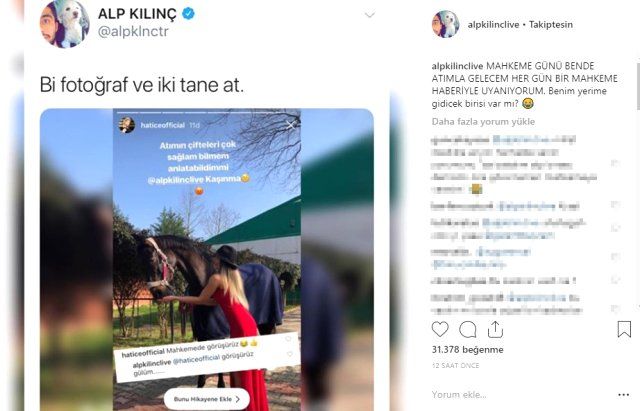Click the blue verified badge next to ALP KILINÇ
The width and height of the screenshot is (640, 411).
click(188, 13)
